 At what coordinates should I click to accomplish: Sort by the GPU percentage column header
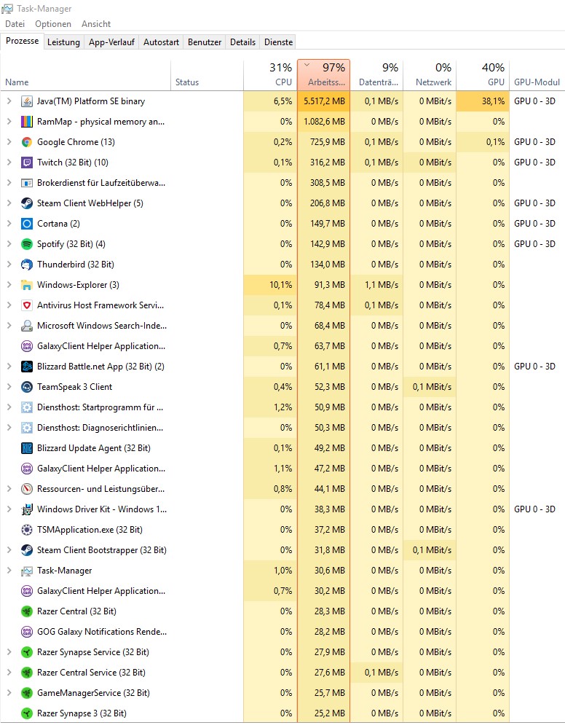click(483, 75)
